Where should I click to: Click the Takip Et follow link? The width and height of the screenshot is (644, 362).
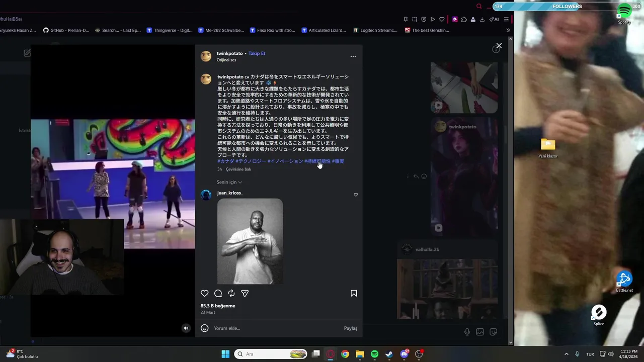(257, 53)
